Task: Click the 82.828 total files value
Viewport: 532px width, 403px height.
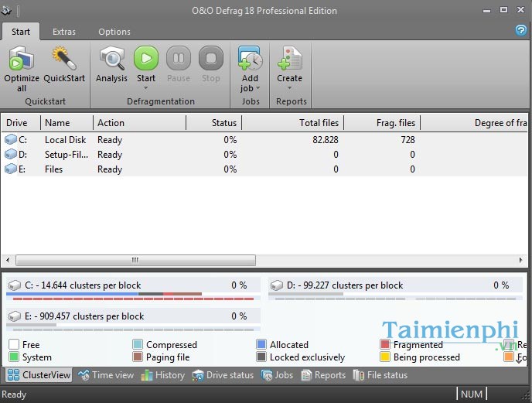Action: 326,139
